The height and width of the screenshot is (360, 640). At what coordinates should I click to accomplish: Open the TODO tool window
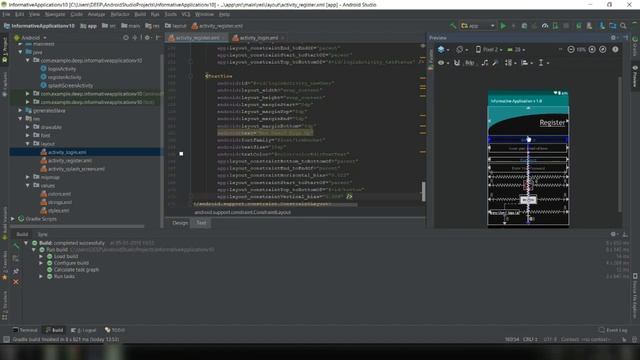[116, 330]
